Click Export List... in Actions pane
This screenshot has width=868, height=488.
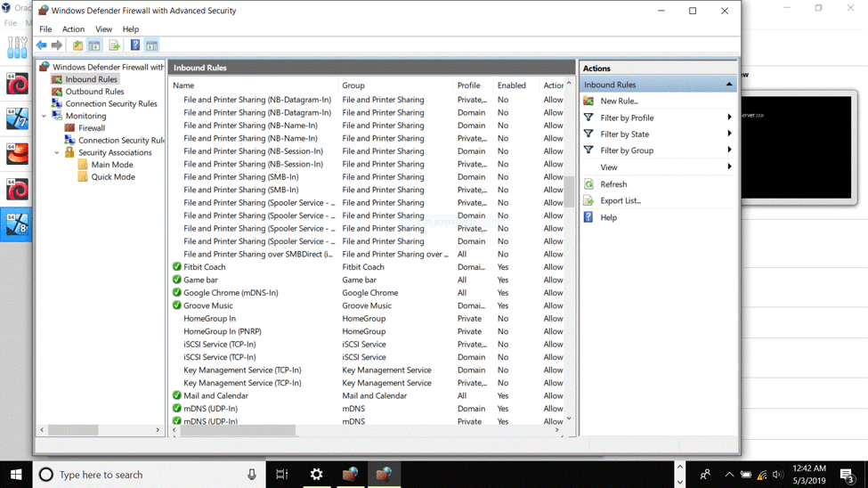pos(621,200)
